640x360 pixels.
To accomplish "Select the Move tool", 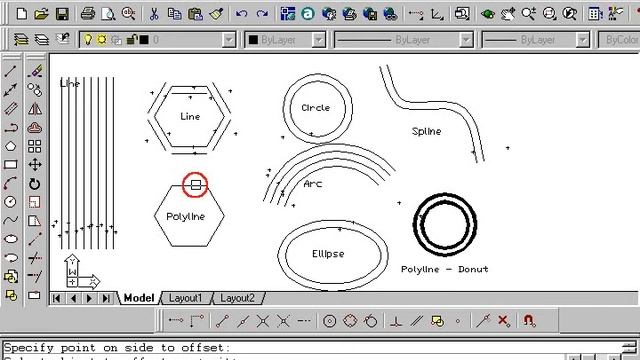I will pyautogui.click(x=35, y=165).
